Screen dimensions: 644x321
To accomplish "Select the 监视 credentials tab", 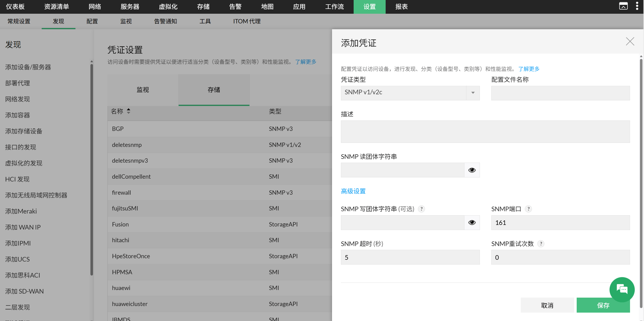I will [143, 90].
